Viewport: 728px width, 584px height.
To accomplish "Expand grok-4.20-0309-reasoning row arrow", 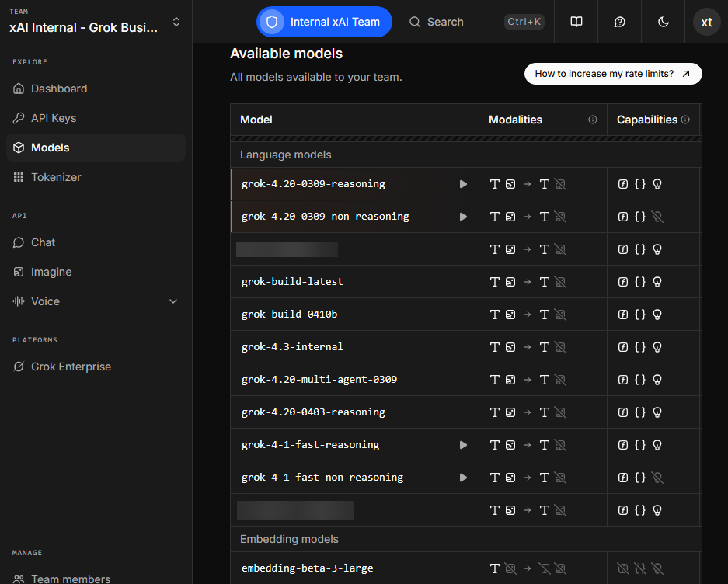I will coord(463,184).
